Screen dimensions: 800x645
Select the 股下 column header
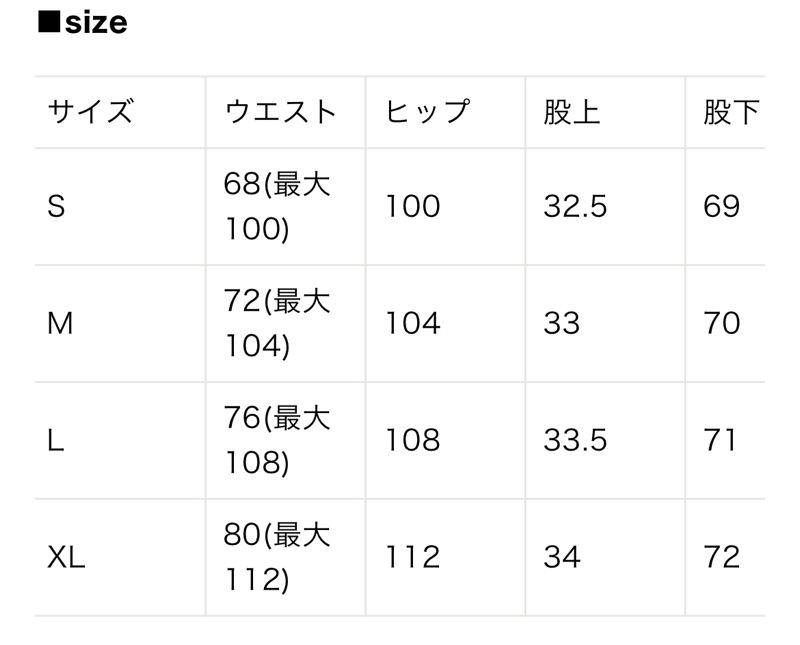pos(731,112)
